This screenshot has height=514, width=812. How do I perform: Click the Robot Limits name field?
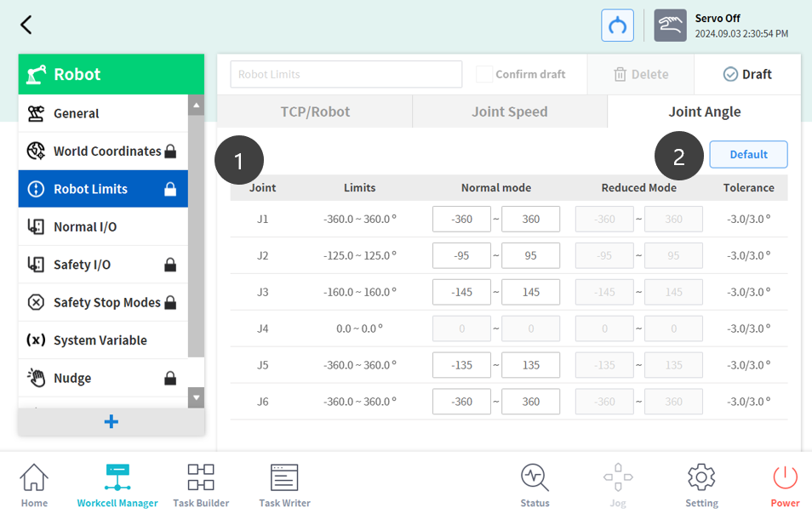click(346, 74)
